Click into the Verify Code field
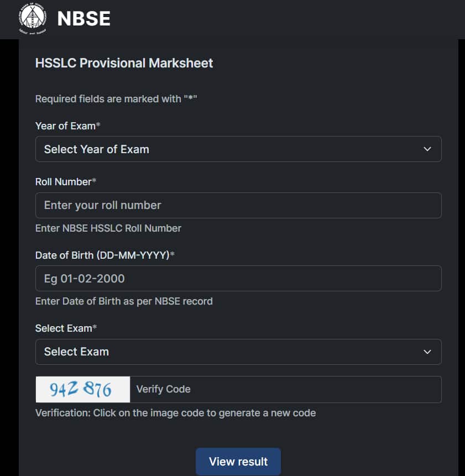465x476 pixels. 285,389
